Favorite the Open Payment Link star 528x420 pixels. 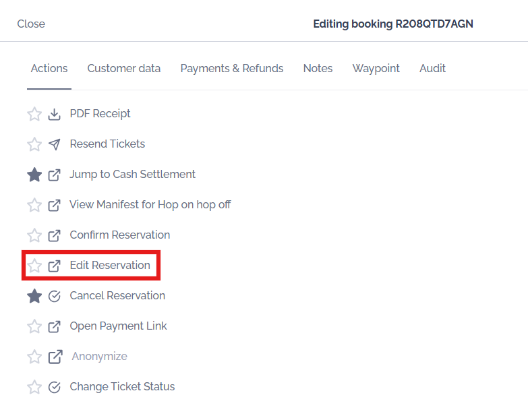(34, 326)
